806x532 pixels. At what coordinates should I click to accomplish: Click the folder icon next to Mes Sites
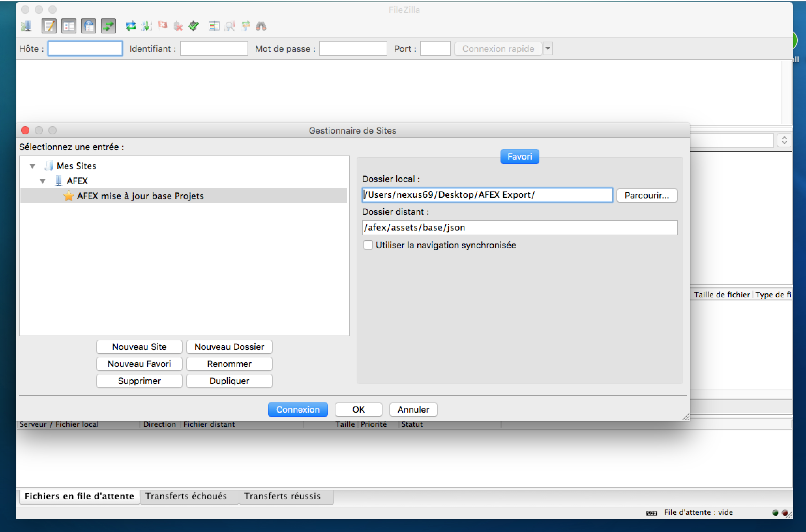(x=49, y=166)
